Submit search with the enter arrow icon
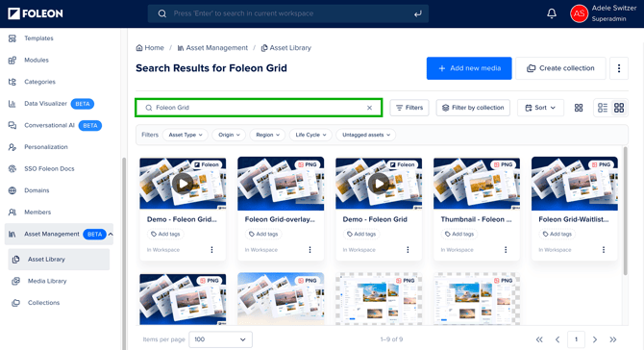The image size is (644, 350). pyautogui.click(x=418, y=13)
